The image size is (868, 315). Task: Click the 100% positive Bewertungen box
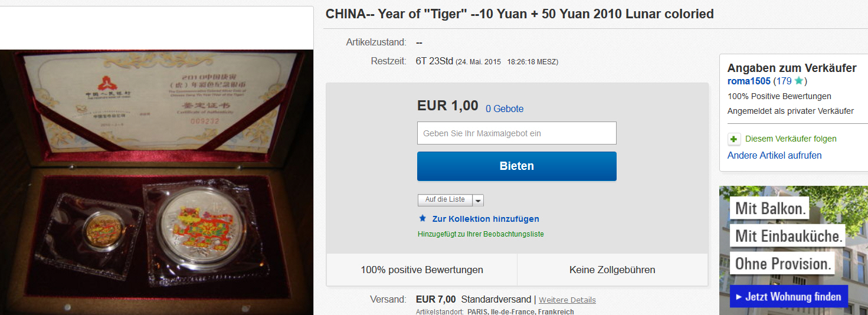pos(422,270)
